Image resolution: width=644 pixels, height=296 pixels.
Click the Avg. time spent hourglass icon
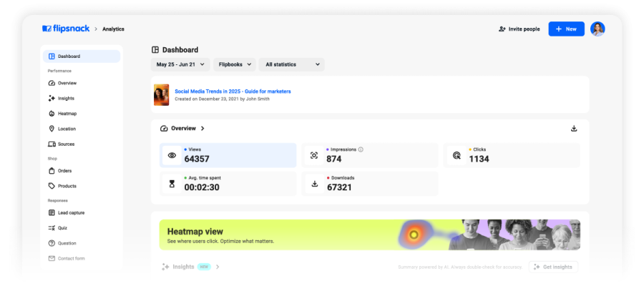coord(172,184)
